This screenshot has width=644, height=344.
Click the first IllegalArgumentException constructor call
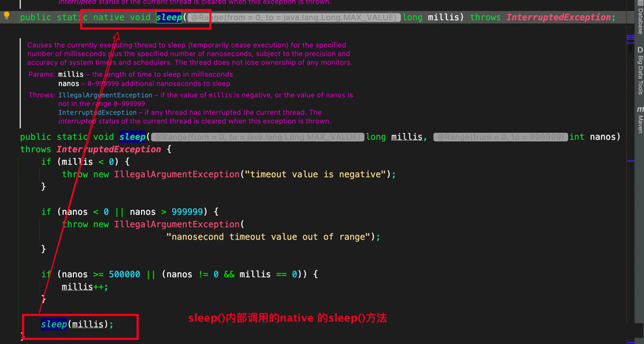coord(176,175)
